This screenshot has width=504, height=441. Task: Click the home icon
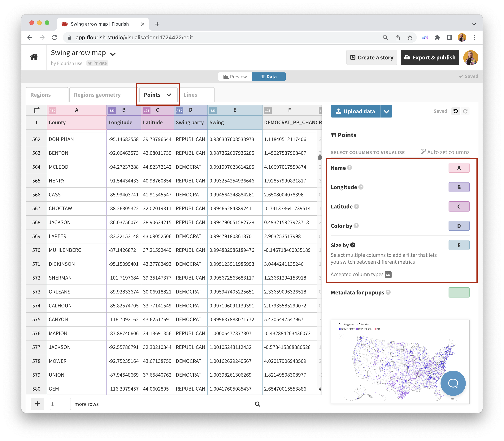(34, 57)
